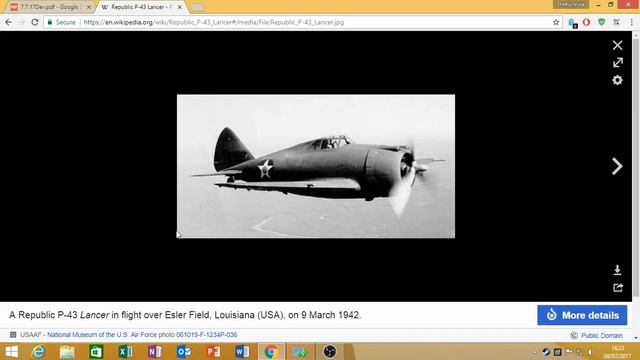640x360 pixels.
Task: Open the National Museum of the U.S. Air Force link
Action: [102, 335]
